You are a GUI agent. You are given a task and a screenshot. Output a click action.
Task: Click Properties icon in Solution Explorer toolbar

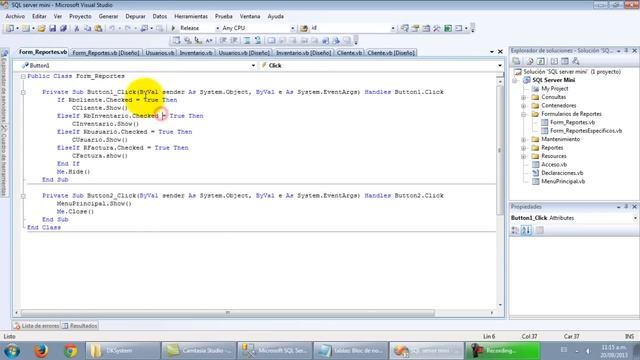point(516,61)
